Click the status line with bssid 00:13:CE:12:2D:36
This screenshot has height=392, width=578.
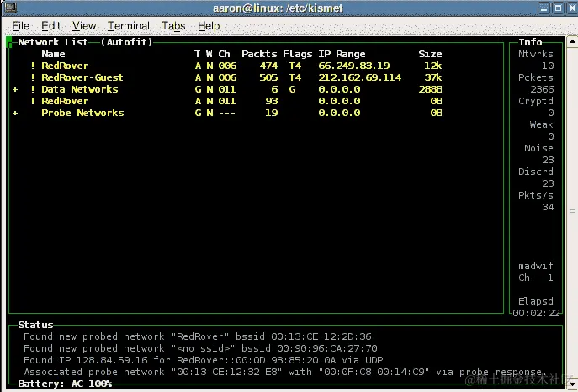[x=198, y=336]
